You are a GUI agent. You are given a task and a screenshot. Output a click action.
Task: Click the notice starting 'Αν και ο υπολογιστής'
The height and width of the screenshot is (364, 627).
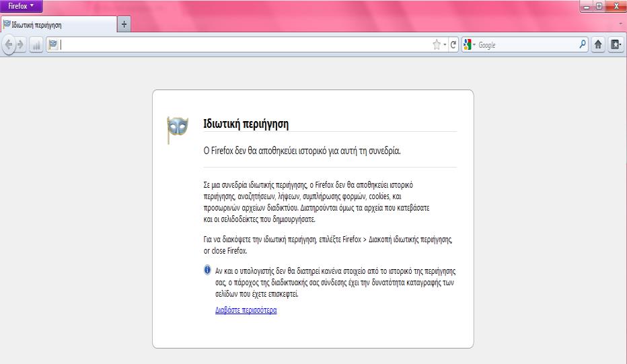[x=335, y=283]
